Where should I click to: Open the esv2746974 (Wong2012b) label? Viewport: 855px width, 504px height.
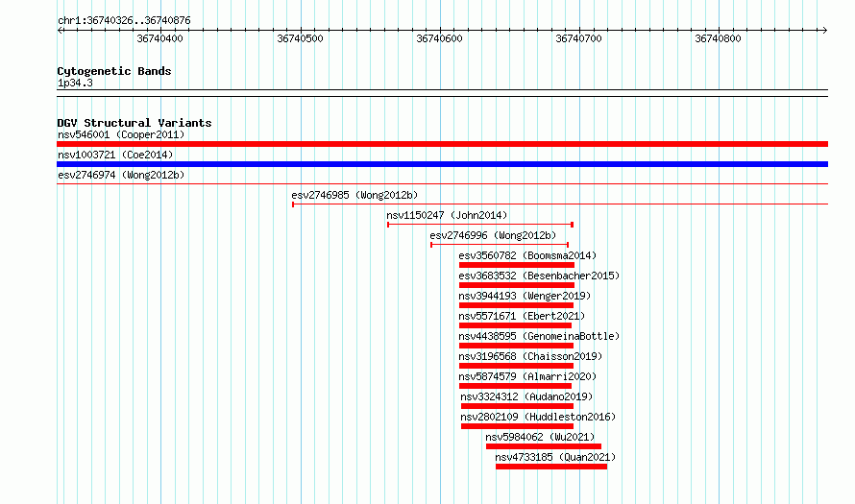tap(121, 175)
